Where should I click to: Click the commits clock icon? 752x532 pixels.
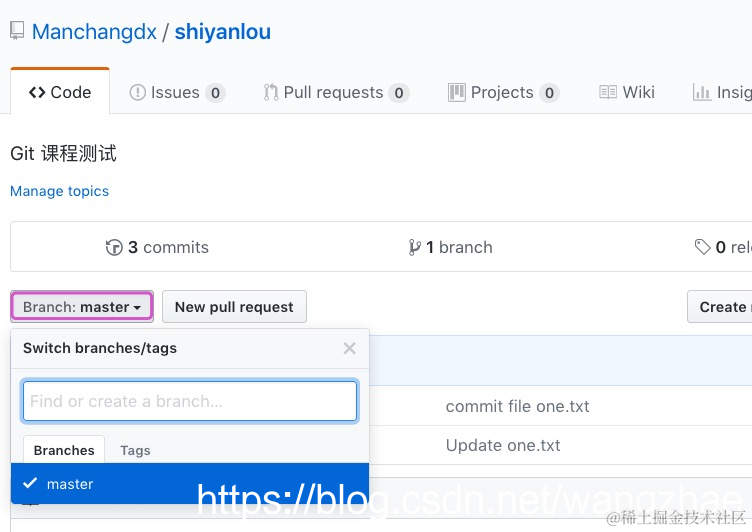114,248
